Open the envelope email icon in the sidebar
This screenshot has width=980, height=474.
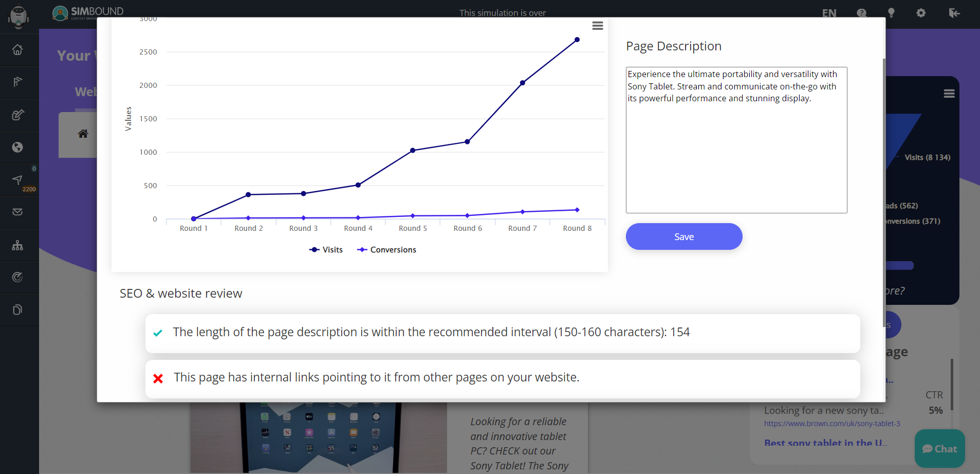click(x=17, y=212)
